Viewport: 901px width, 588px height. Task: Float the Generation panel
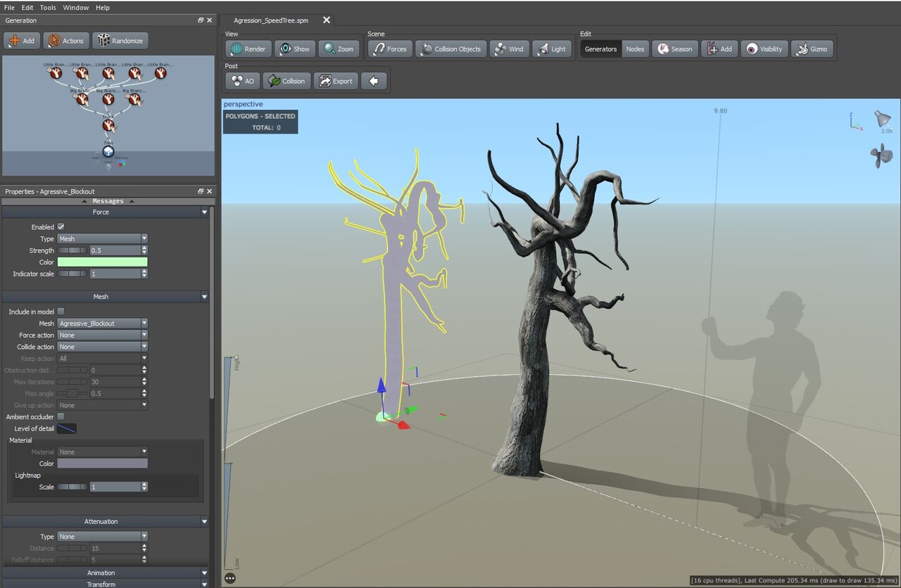[x=201, y=20]
